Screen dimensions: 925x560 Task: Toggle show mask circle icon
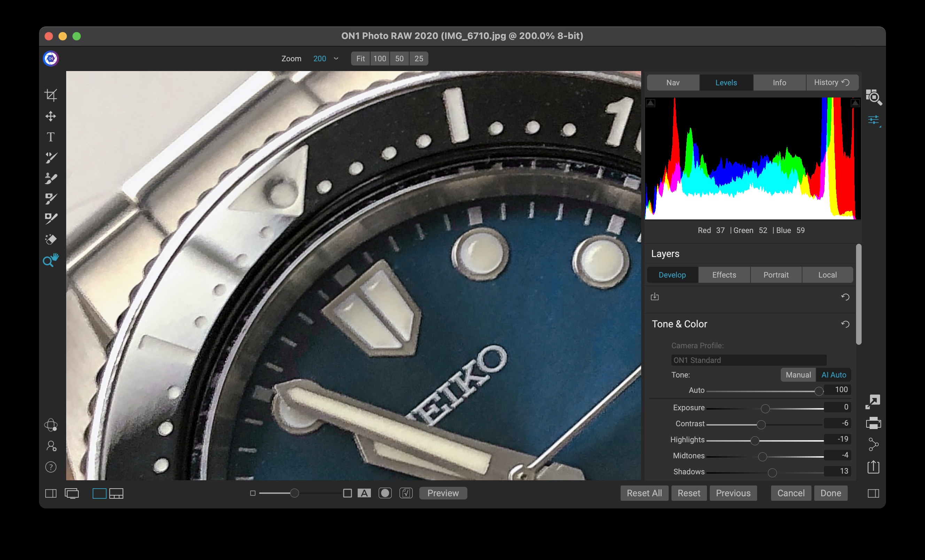[385, 493]
